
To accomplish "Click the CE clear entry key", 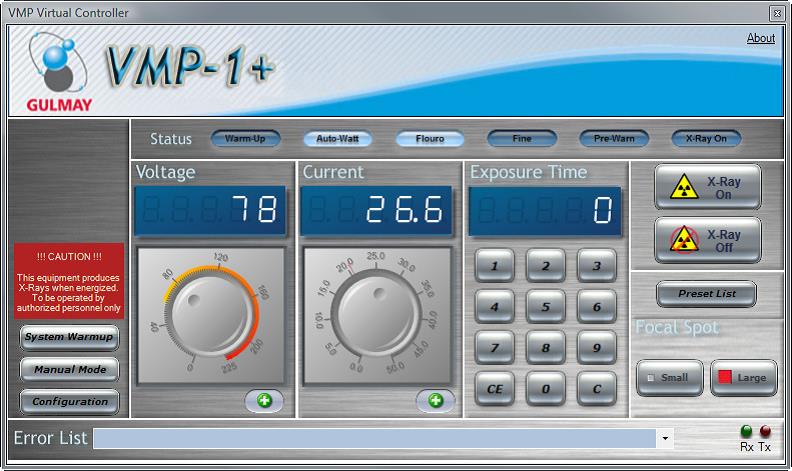I will pyautogui.click(x=494, y=389).
